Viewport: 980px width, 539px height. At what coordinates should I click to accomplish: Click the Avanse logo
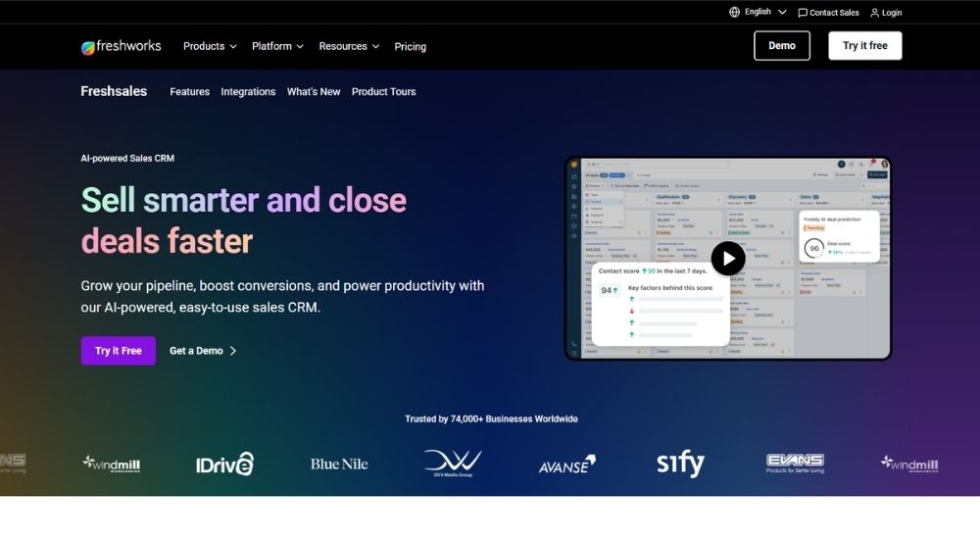566,464
